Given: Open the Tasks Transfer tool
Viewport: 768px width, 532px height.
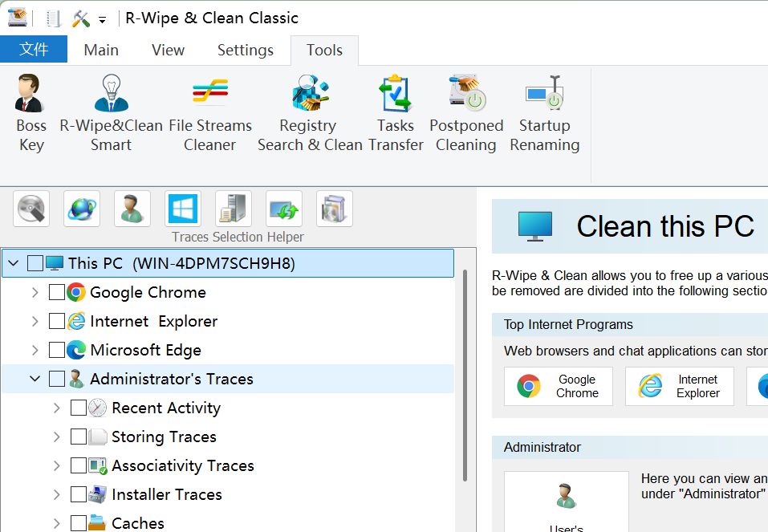Looking at the screenshot, I should (x=395, y=112).
